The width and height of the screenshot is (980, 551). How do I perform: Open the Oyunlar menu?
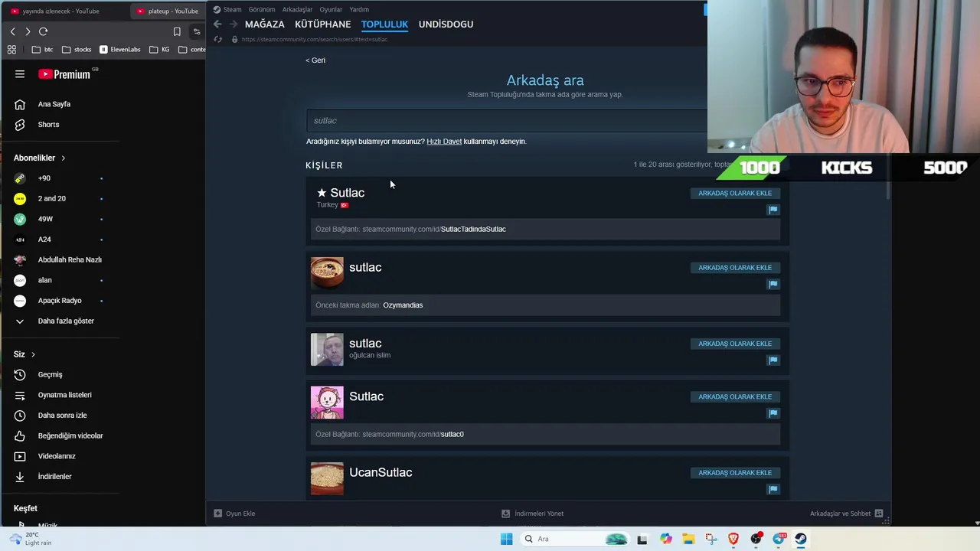[x=331, y=9]
